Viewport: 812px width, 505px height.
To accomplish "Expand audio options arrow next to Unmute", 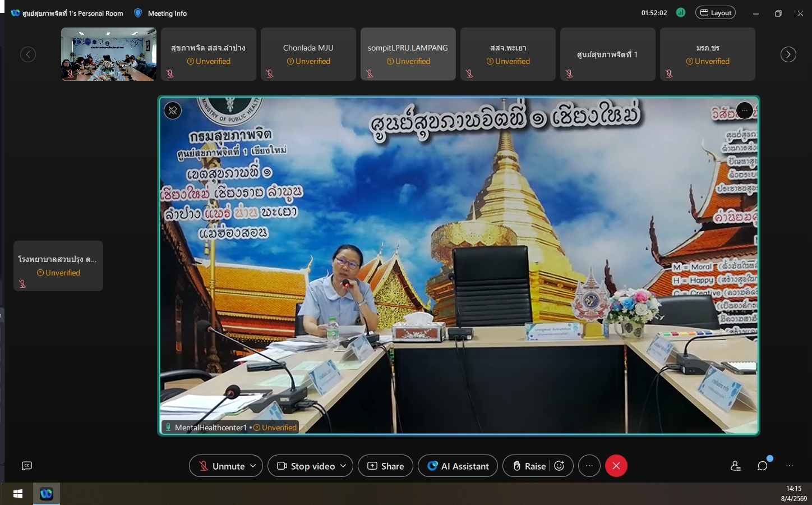I will pos(253,466).
